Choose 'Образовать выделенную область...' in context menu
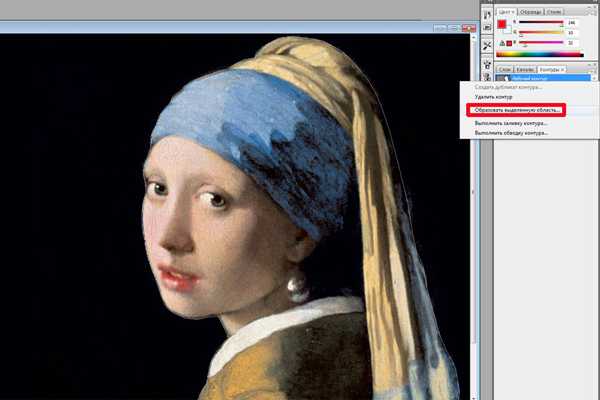 [517, 110]
